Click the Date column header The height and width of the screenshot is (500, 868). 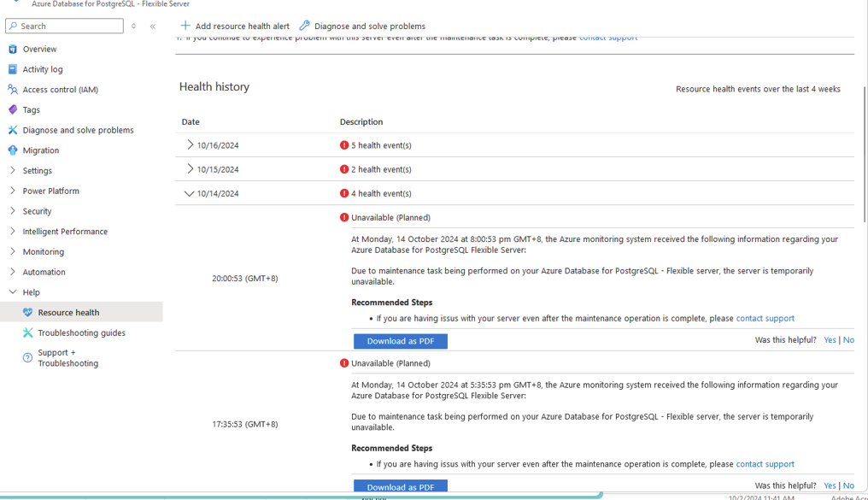(x=191, y=122)
